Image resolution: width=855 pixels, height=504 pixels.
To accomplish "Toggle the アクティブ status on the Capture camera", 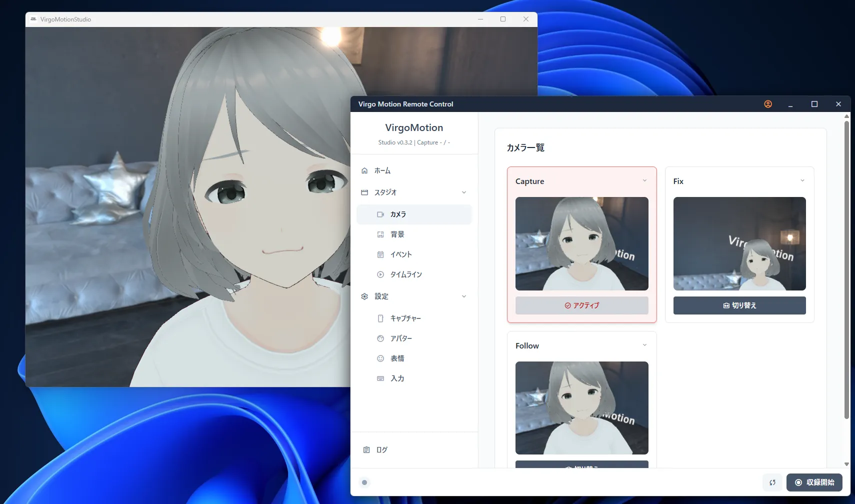I will pos(581,305).
